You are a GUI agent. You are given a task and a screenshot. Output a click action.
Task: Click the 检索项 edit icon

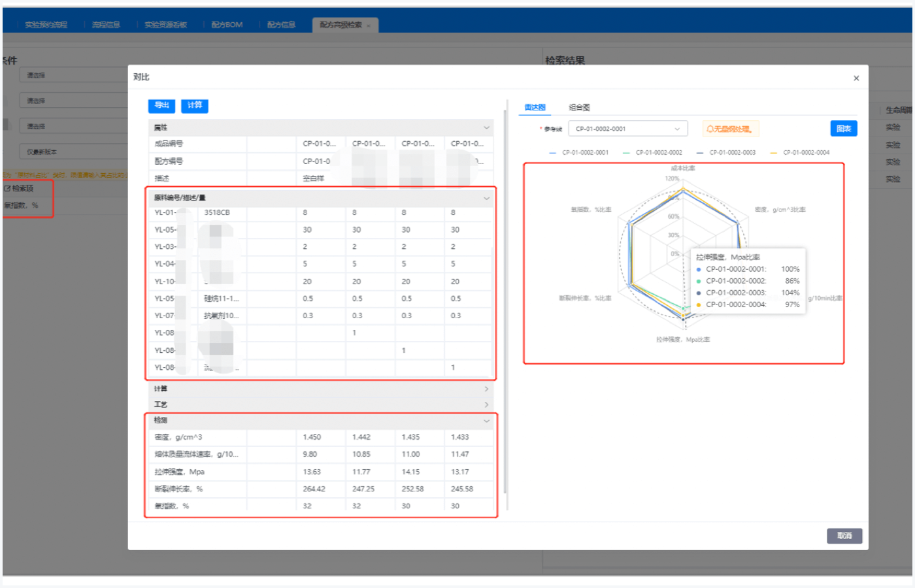coord(8,188)
